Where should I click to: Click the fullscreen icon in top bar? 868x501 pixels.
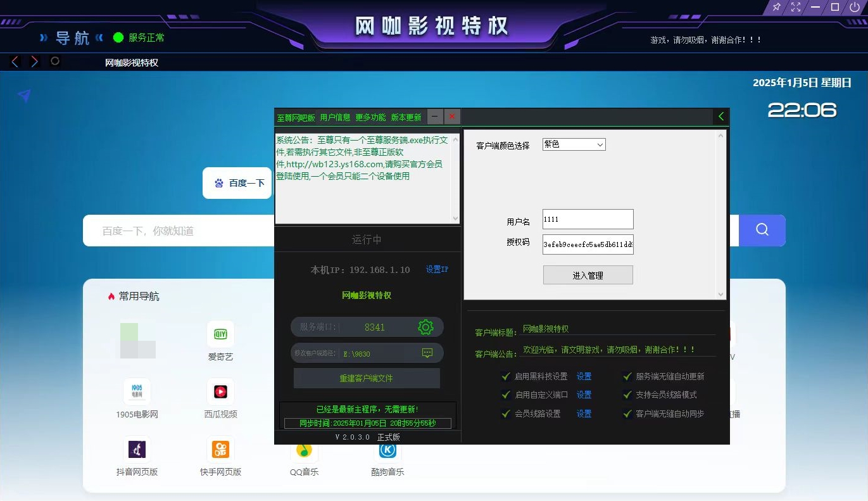click(x=796, y=7)
